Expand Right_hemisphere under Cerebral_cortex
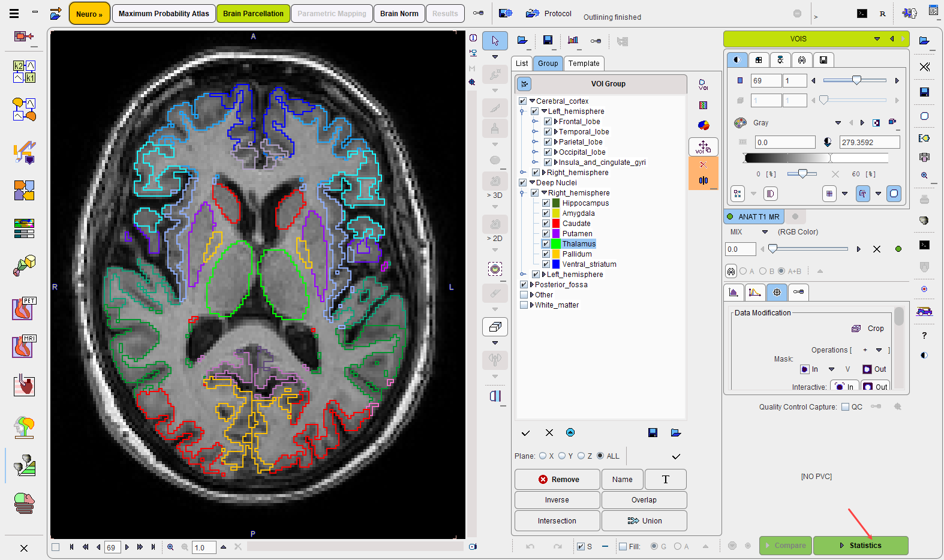 [544, 173]
